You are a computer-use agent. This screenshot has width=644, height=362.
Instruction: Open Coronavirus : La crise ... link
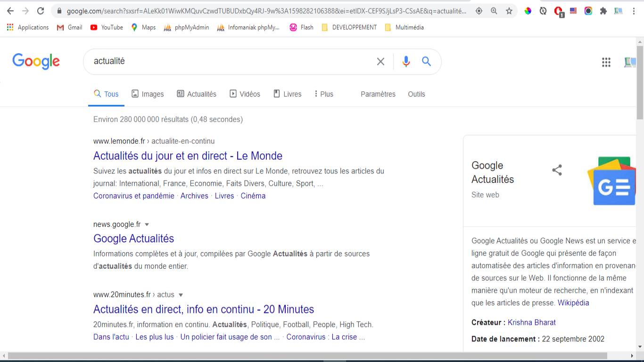(x=325, y=337)
